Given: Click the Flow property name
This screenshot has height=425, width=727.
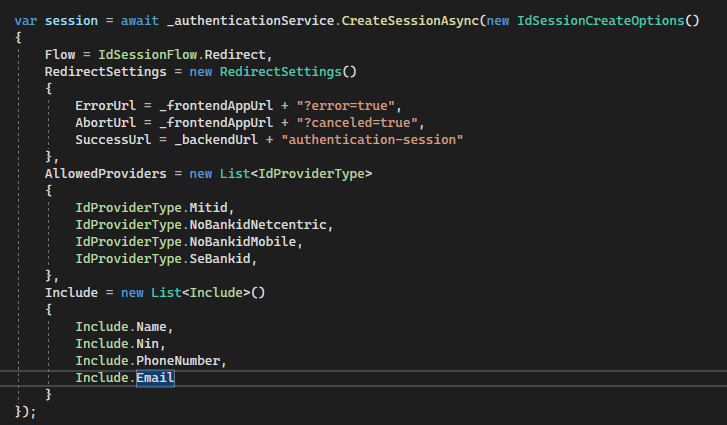Looking at the screenshot, I should click(x=60, y=55).
